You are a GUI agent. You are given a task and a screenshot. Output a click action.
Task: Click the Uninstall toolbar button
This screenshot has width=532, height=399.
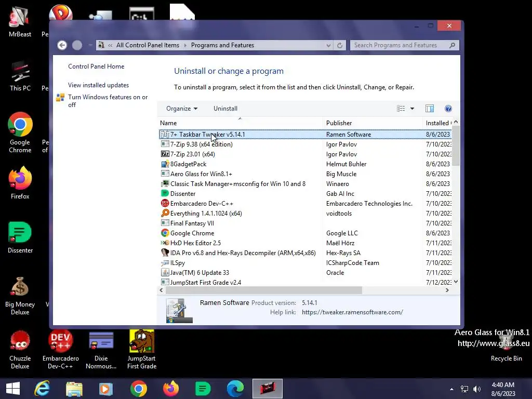(x=225, y=109)
